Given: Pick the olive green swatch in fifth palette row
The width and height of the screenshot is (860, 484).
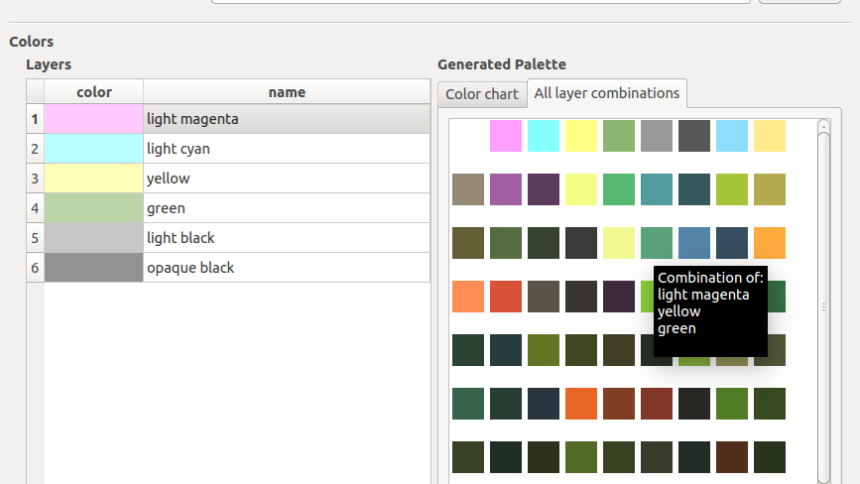Looking at the screenshot, I should tap(544, 350).
